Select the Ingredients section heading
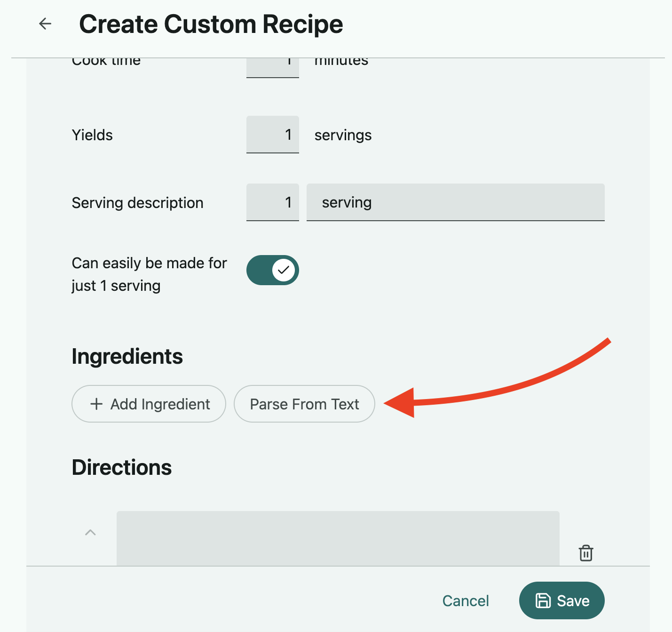The height and width of the screenshot is (632, 672). 127,356
